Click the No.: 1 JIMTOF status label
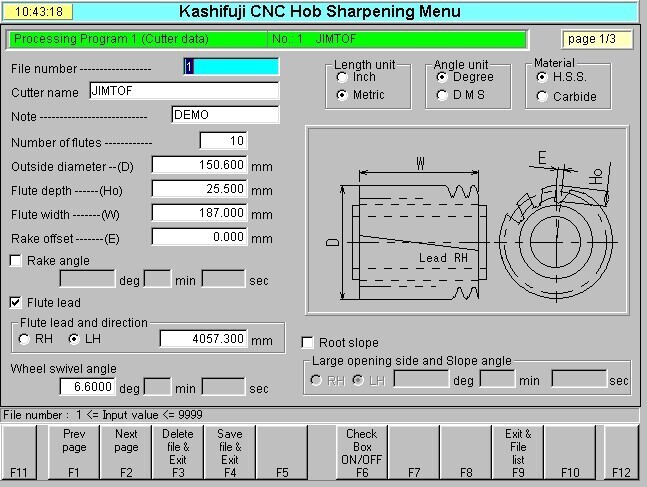The width and height of the screenshot is (647, 487). [397, 39]
